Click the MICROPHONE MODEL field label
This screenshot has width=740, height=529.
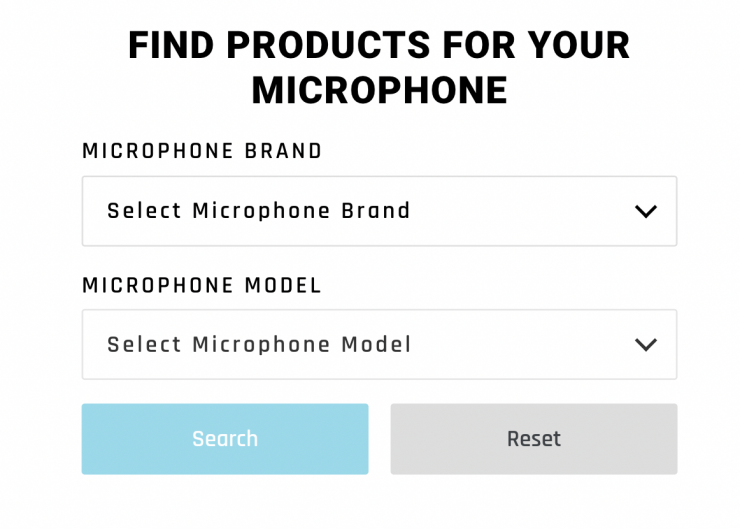[202, 285]
